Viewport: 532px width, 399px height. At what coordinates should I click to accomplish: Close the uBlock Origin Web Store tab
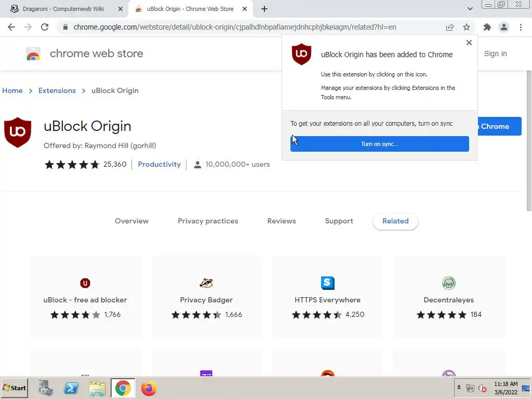[245, 9]
